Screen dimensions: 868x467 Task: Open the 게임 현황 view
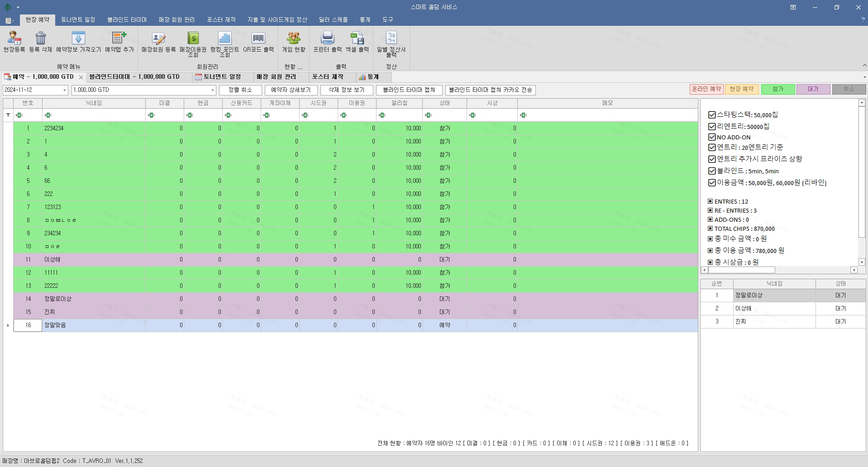pos(293,39)
